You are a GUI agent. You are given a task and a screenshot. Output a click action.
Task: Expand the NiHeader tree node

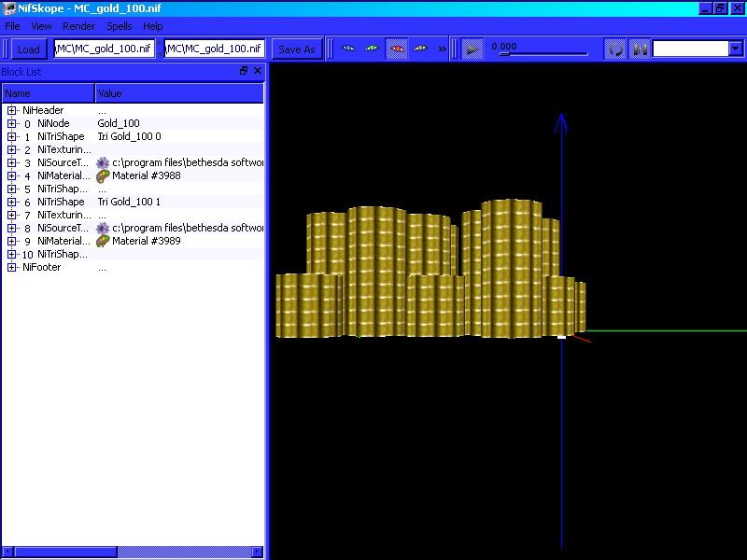click(x=11, y=110)
